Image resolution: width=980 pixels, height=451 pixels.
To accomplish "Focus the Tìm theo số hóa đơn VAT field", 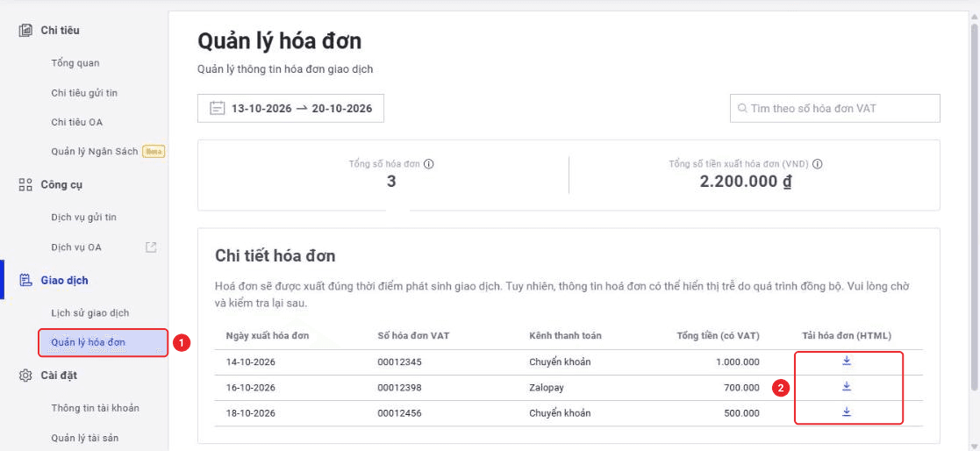I will [x=835, y=108].
